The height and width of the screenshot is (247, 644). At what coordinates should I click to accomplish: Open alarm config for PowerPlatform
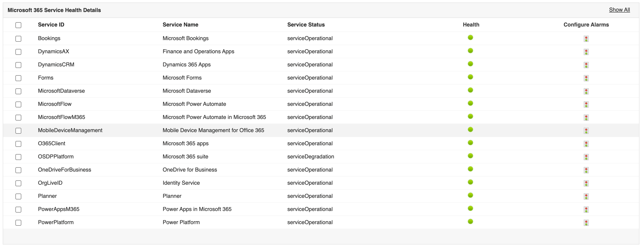pos(586,223)
